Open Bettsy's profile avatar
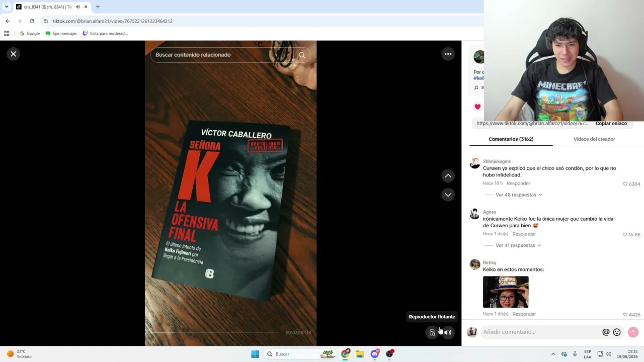Image resolution: width=644 pixels, height=362 pixels. 475,265
